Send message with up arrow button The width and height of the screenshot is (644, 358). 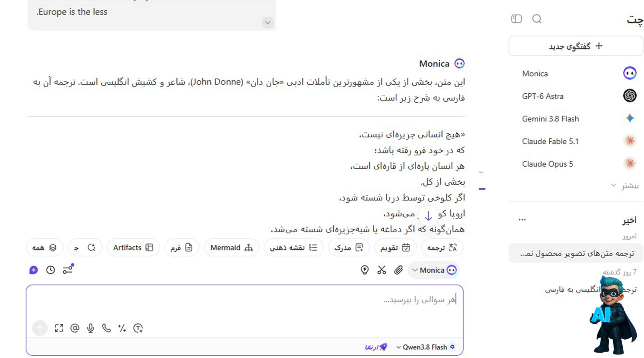click(x=40, y=328)
